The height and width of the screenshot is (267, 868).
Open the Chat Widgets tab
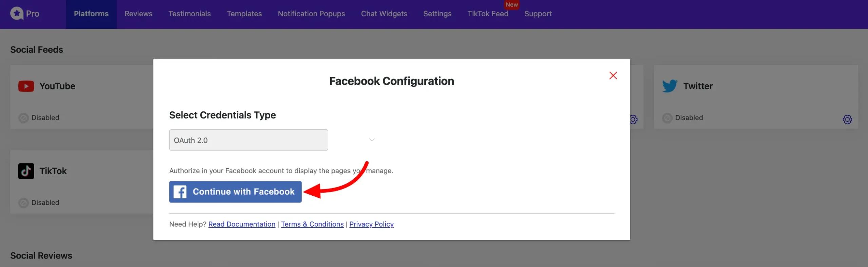click(384, 14)
